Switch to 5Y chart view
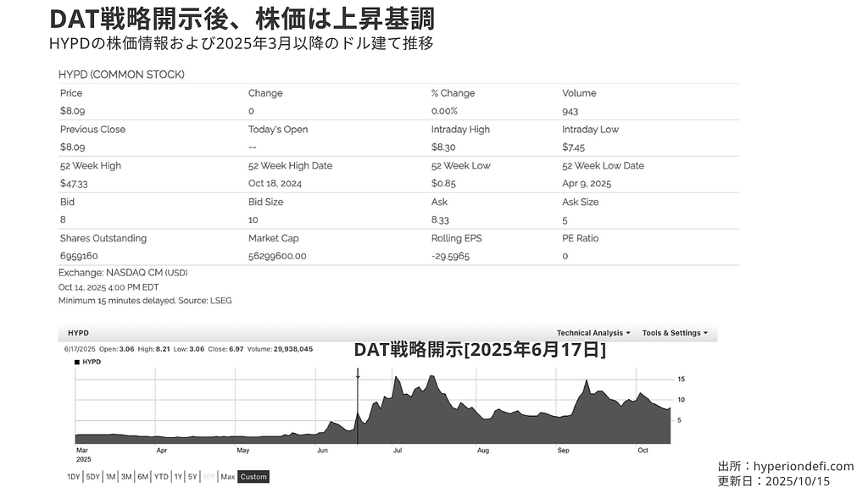This screenshot has width=868, height=488. pos(192,477)
